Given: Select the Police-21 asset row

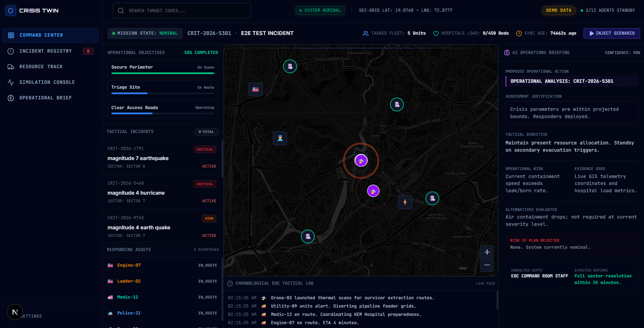Looking at the screenshot, I should tap(162, 313).
